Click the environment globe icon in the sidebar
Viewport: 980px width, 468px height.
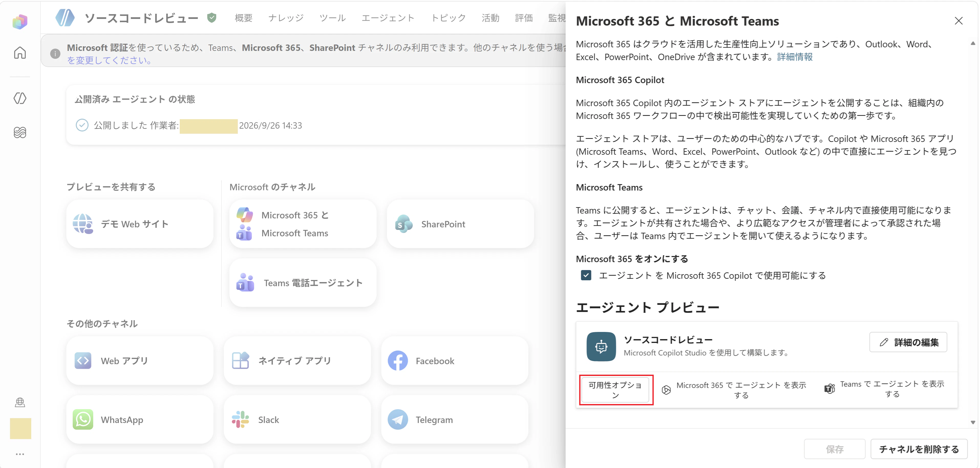pos(20,402)
